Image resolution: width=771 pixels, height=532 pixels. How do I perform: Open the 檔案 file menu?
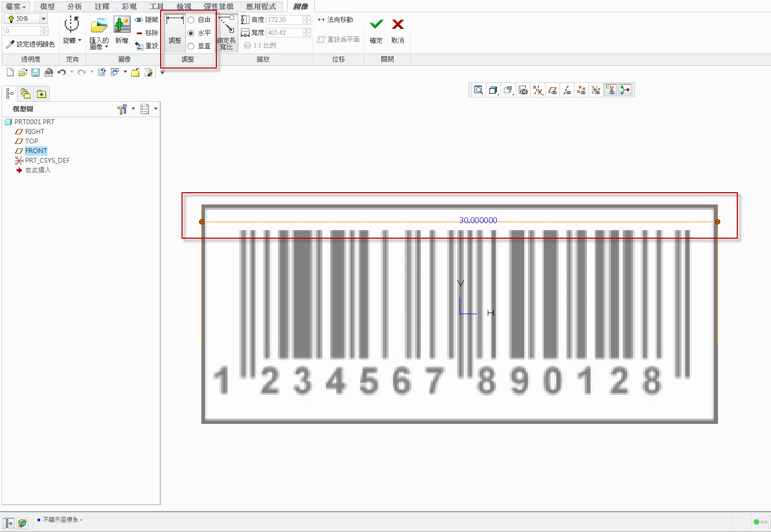click(x=16, y=6)
